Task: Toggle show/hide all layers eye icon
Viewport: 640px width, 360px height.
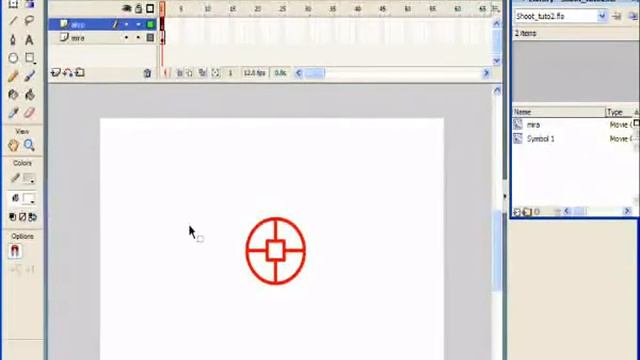Action: point(127,8)
